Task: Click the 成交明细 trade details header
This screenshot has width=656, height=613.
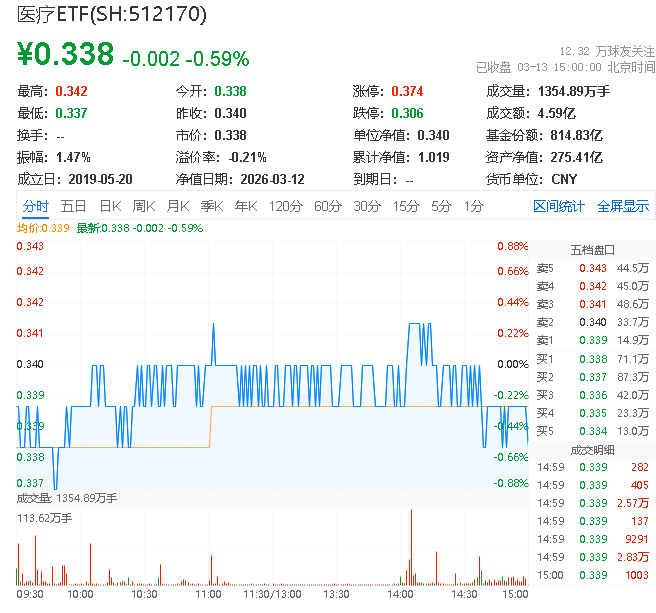Action: pyautogui.click(x=592, y=449)
